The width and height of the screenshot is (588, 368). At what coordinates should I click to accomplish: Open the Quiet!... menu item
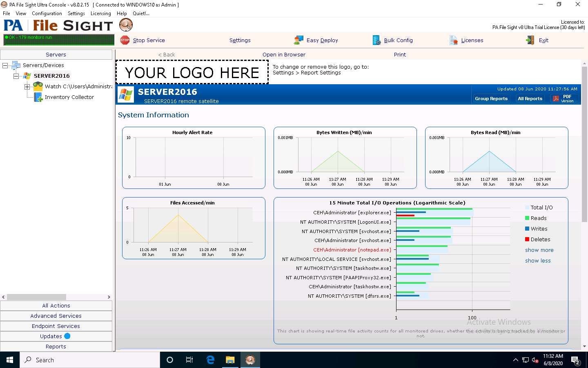coord(141,13)
